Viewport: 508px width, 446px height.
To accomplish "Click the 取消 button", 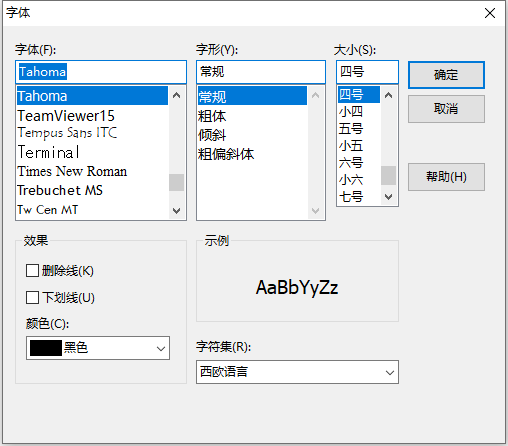I will (446, 109).
